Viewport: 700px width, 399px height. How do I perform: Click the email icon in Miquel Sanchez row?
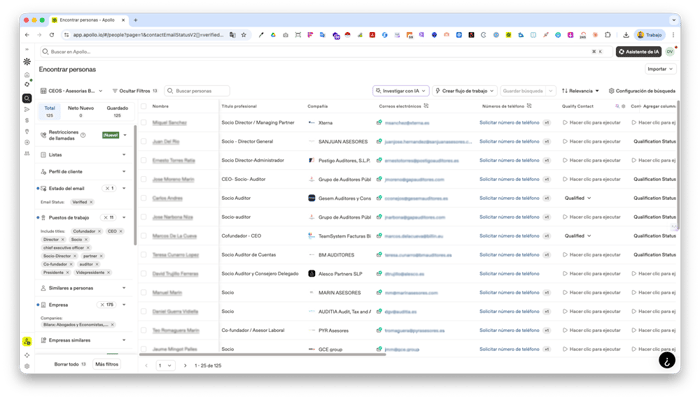pos(379,122)
